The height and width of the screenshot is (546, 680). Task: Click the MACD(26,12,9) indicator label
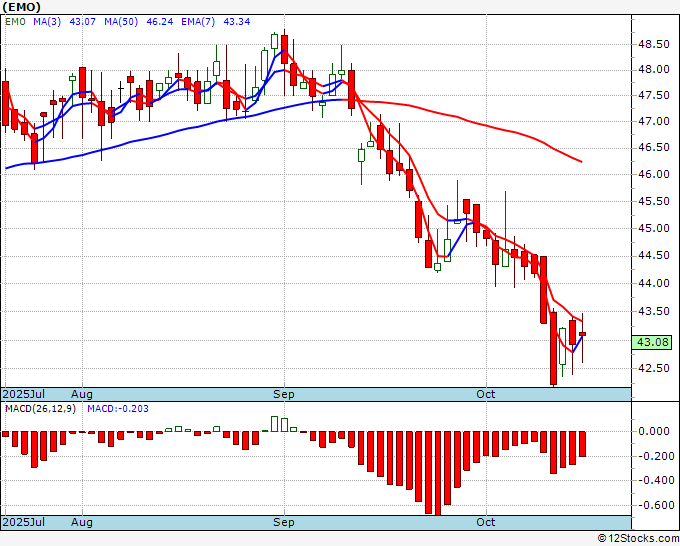[40, 409]
